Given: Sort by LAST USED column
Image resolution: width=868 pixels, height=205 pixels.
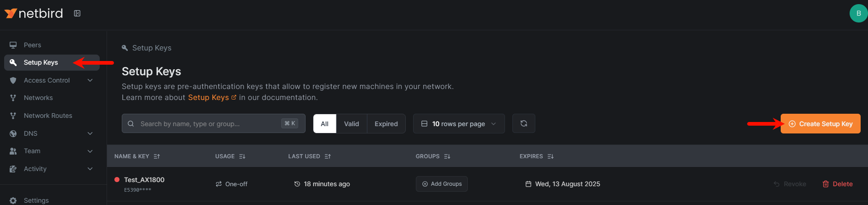Looking at the screenshot, I should click(x=309, y=156).
